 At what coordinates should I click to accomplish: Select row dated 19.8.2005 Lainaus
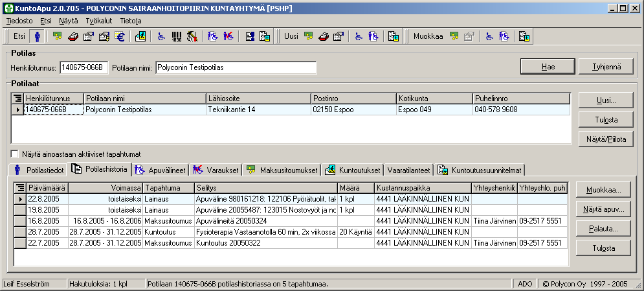tap(291, 209)
